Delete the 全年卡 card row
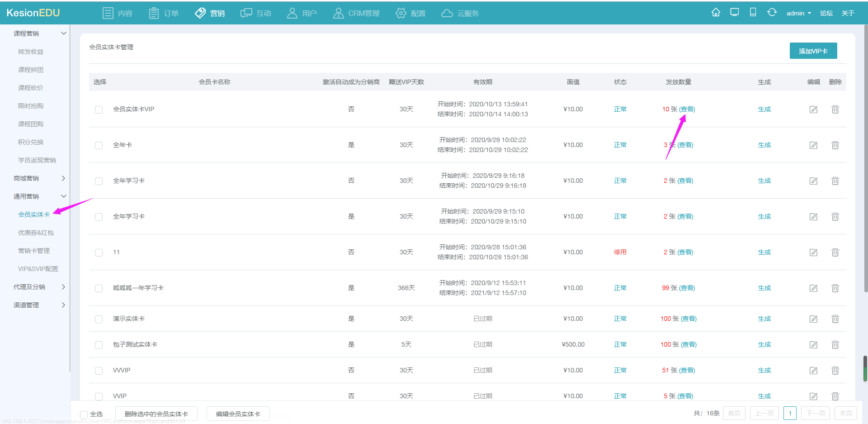Image resolution: width=868 pixels, height=424 pixels. [835, 145]
